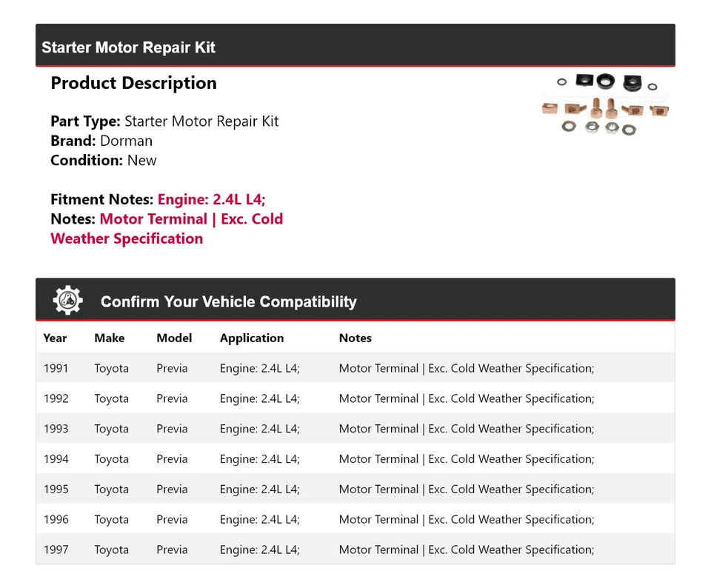The width and height of the screenshot is (711, 588).
Task: Click Engine: 2.4L L4; in the 1993 row
Action: (260, 430)
